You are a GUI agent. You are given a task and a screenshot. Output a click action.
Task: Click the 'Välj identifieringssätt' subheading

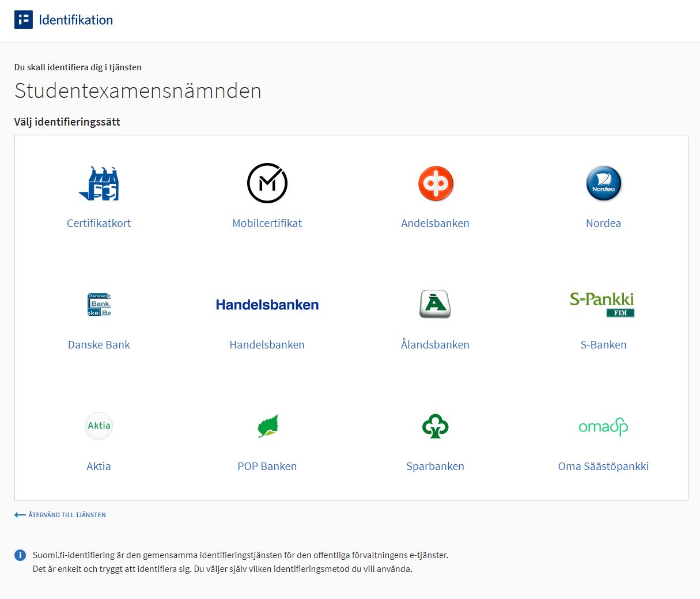[67, 122]
